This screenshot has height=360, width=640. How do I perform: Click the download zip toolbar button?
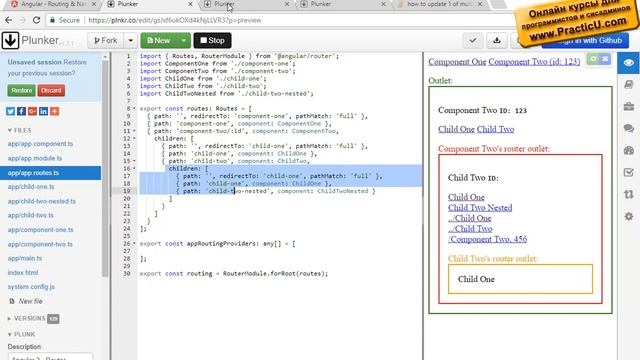[x=497, y=40]
